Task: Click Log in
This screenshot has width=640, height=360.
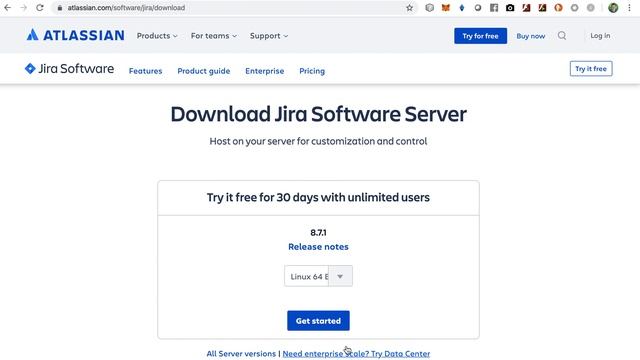Action: tap(600, 36)
